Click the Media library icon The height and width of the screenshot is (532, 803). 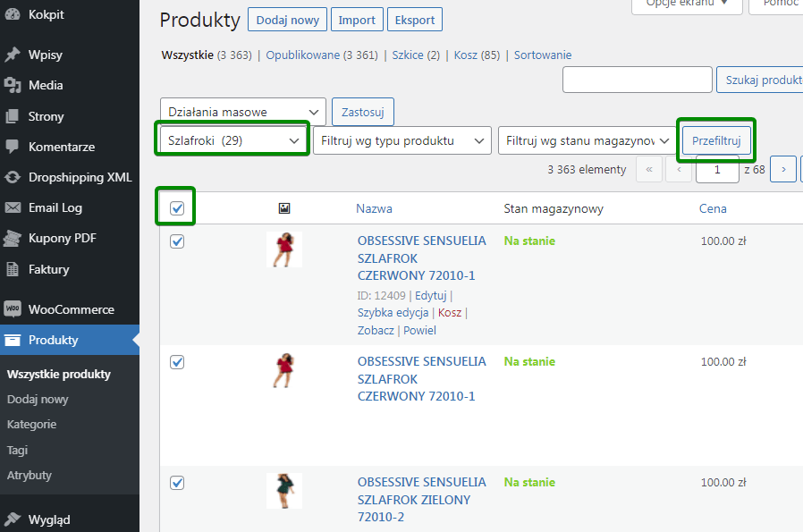13,85
